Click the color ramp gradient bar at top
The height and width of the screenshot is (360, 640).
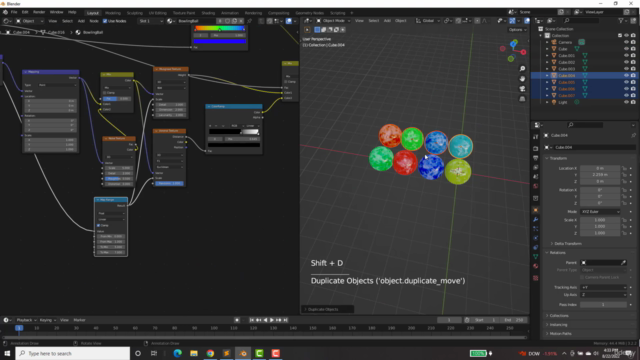220,29
